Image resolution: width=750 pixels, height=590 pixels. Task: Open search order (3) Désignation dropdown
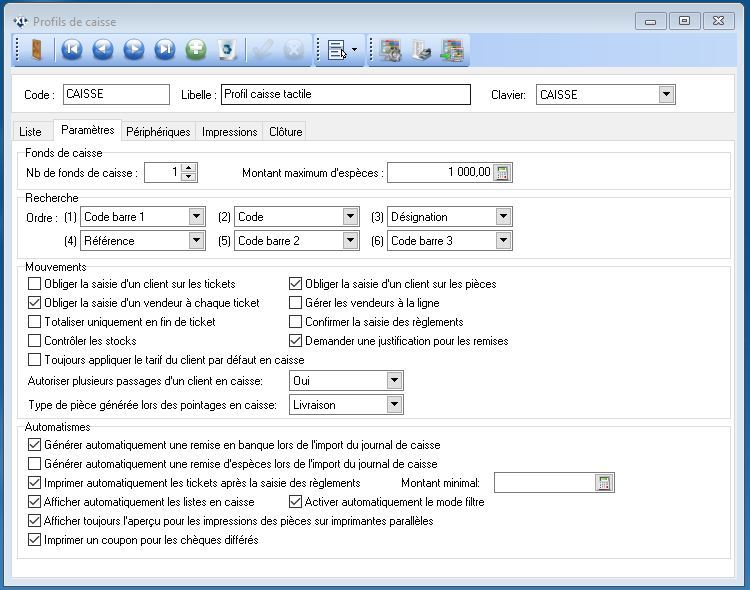[503, 217]
